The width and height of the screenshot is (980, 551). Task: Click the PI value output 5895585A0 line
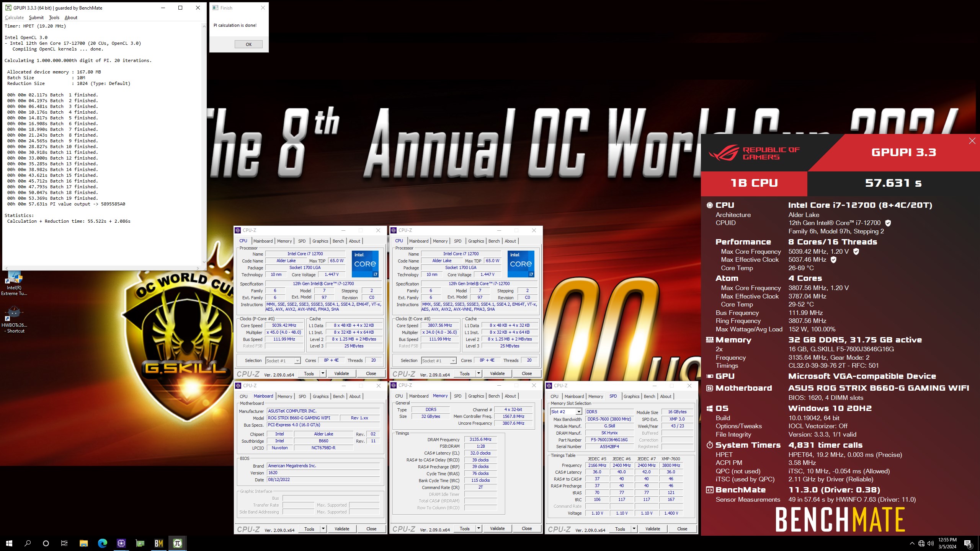coord(66,204)
